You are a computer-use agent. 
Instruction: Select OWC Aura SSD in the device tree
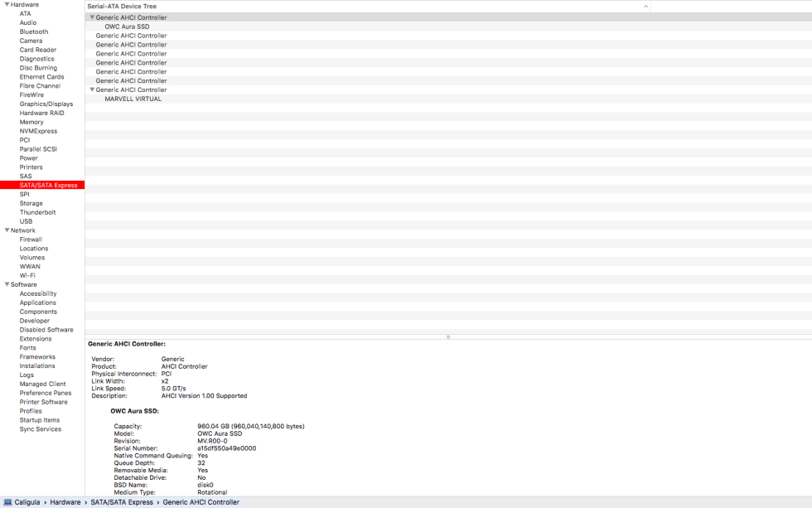(127, 27)
